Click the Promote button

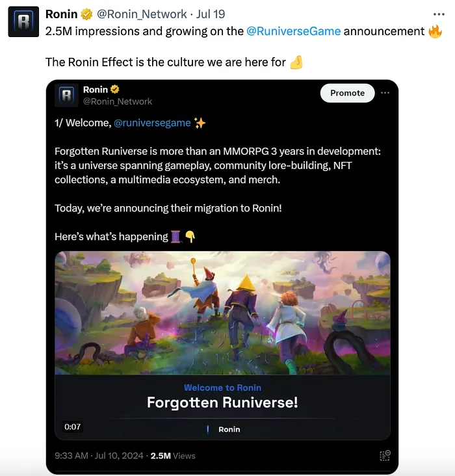point(347,93)
